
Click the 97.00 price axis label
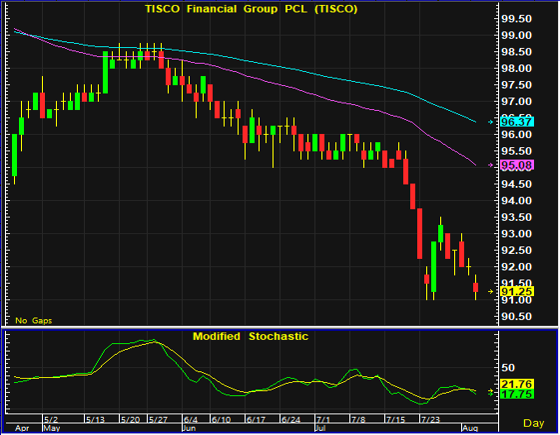coord(516,101)
